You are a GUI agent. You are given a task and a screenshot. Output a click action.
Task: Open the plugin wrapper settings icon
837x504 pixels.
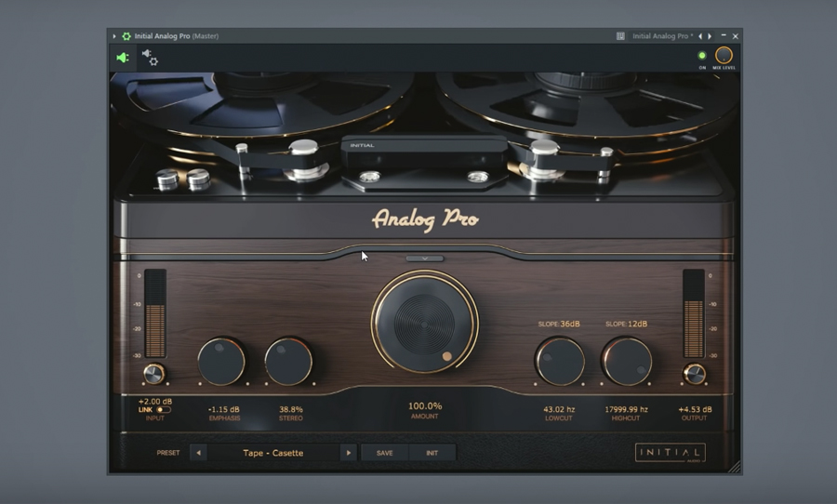(x=150, y=58)
